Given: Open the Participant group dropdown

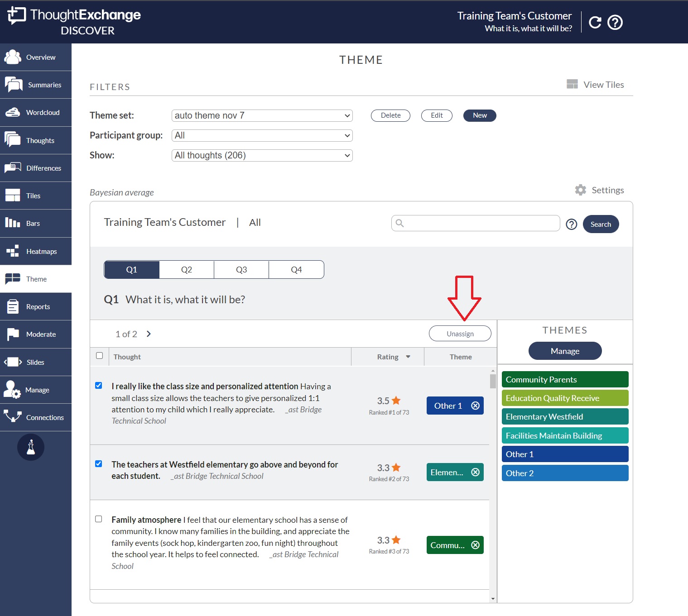Looking at the screenshot, I should (262, 135).
